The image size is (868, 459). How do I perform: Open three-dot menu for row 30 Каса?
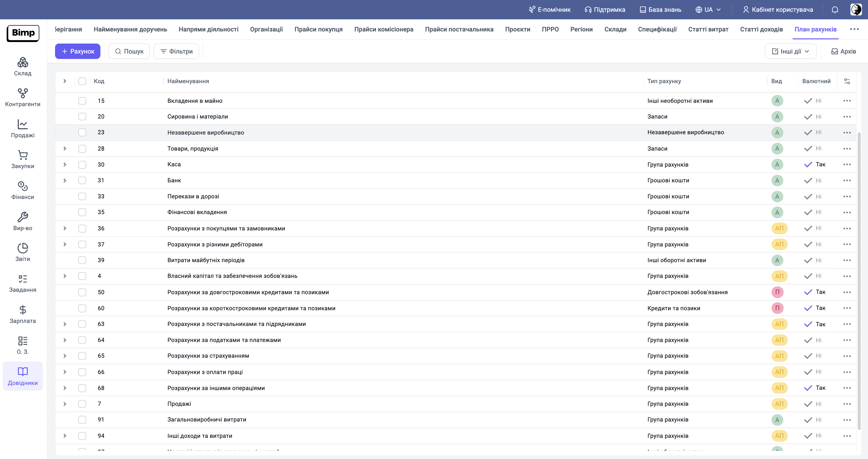point(847,164)
